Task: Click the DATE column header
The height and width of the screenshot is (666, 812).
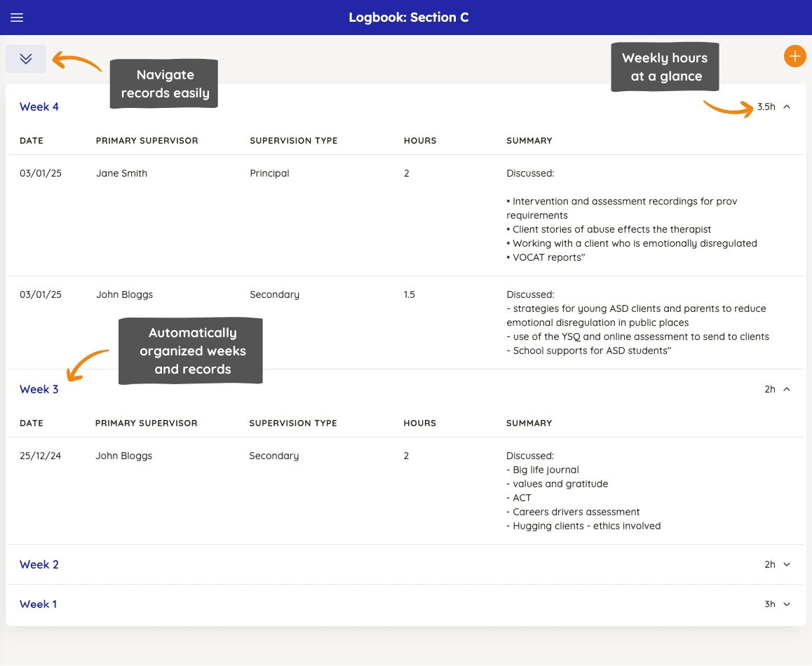Action: tap(31, 140)
